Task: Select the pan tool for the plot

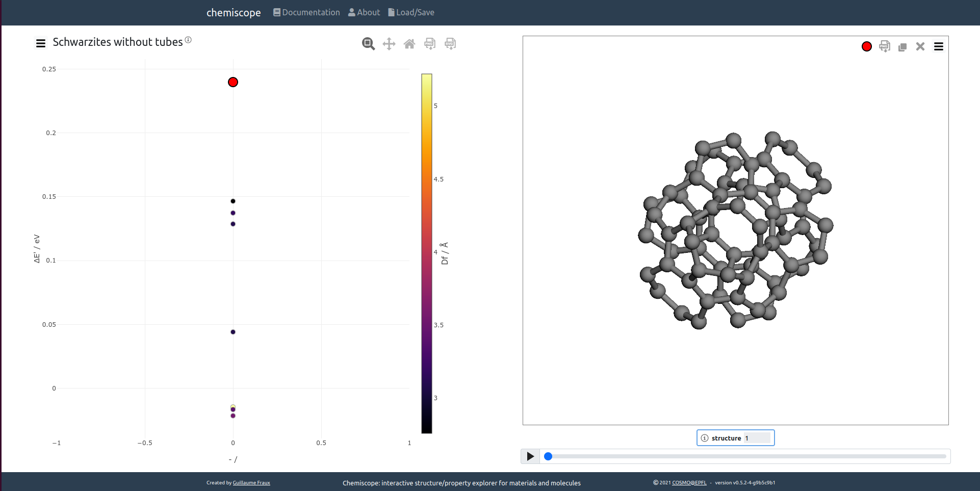Action: pyautogui.click(x=389, y=44)
